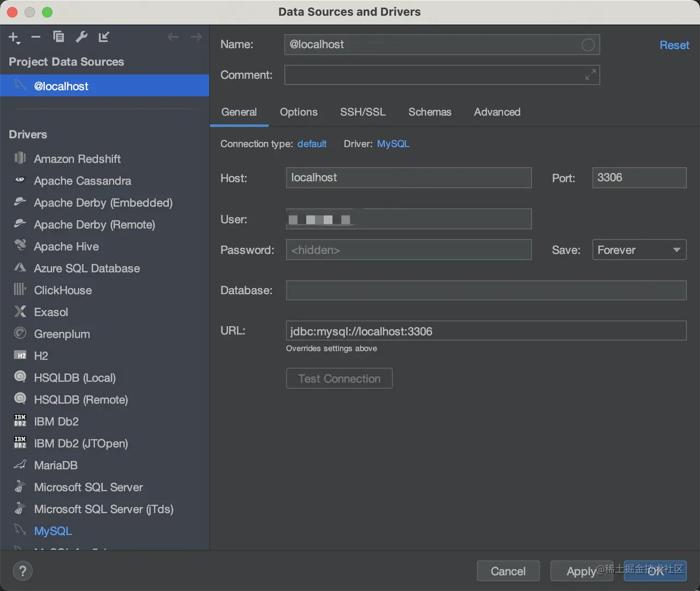Click the Amazon Redshift driver icon
This screenshot has height=591, width=700.
20,158
